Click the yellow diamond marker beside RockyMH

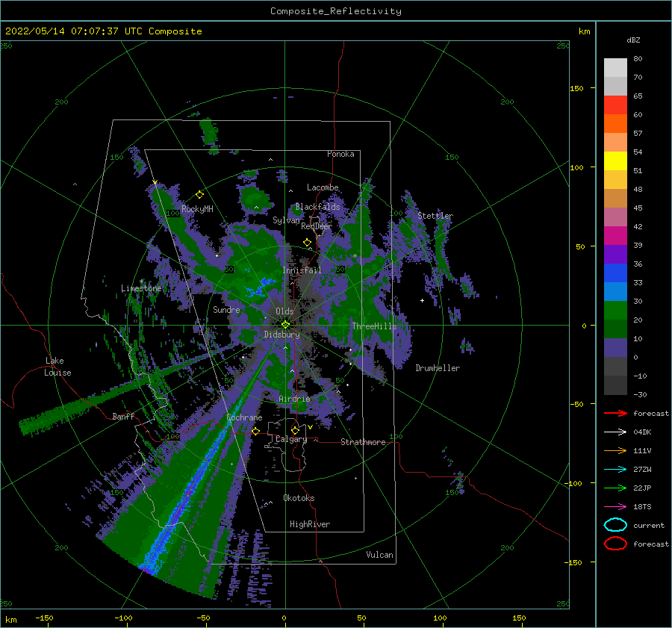[x=199, y=195]
